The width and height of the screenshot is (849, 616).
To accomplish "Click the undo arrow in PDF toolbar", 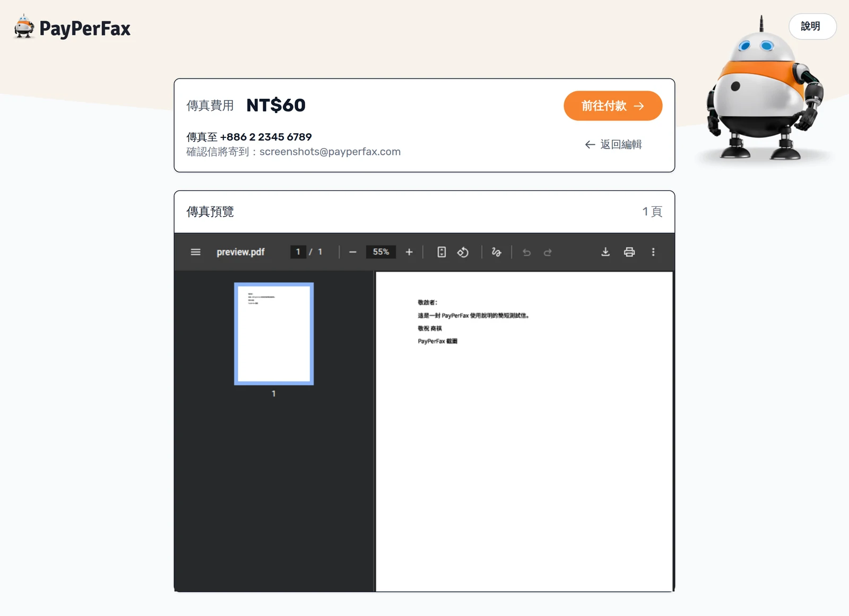I will [526, 252].
